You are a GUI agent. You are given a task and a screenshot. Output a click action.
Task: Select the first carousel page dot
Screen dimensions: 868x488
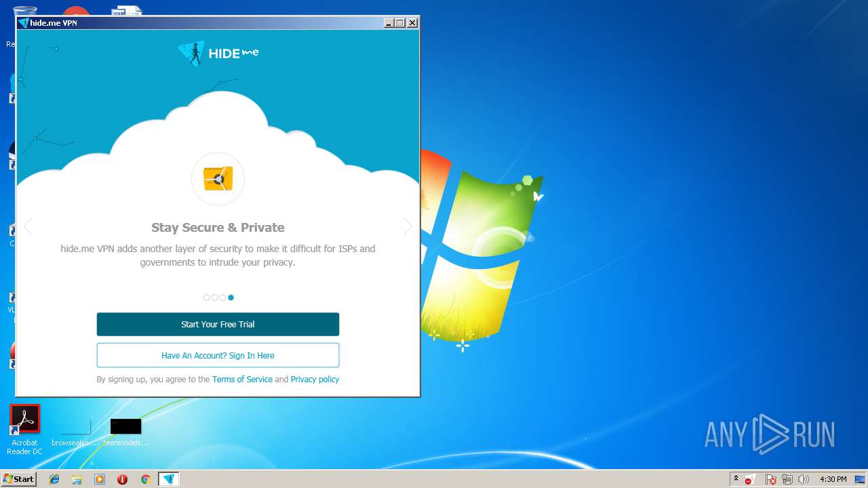206,298
